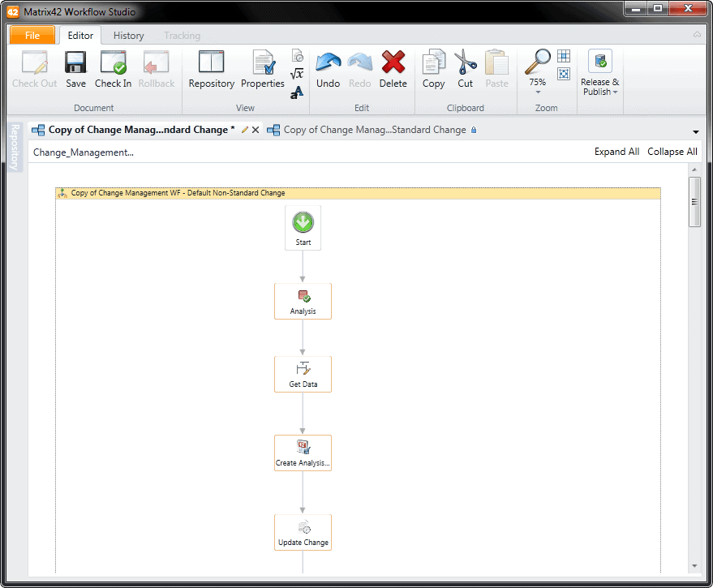This screenshot has height=588, width=713.
Task: Click the grid icon in Zoom group
Action: point(564,56)
